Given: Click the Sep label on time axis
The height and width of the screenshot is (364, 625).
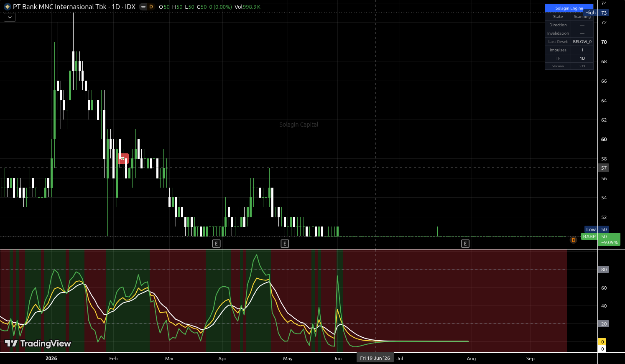Looking at the screenshot, I should point(530,359).
